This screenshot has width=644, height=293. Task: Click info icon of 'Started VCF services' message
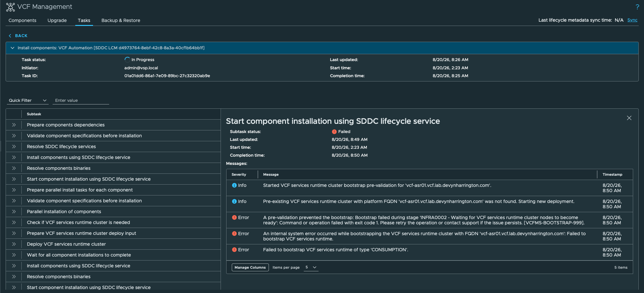coord(234,185)
